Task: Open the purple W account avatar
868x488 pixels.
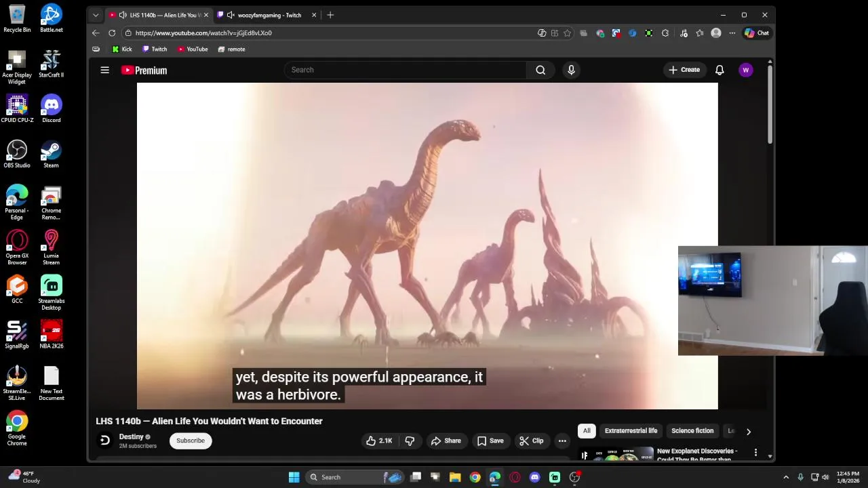Action: [745, 70]
